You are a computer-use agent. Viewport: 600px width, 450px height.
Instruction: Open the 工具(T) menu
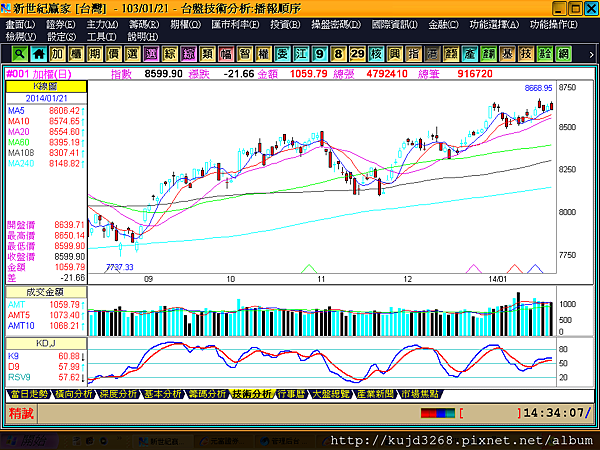point(101,37)
